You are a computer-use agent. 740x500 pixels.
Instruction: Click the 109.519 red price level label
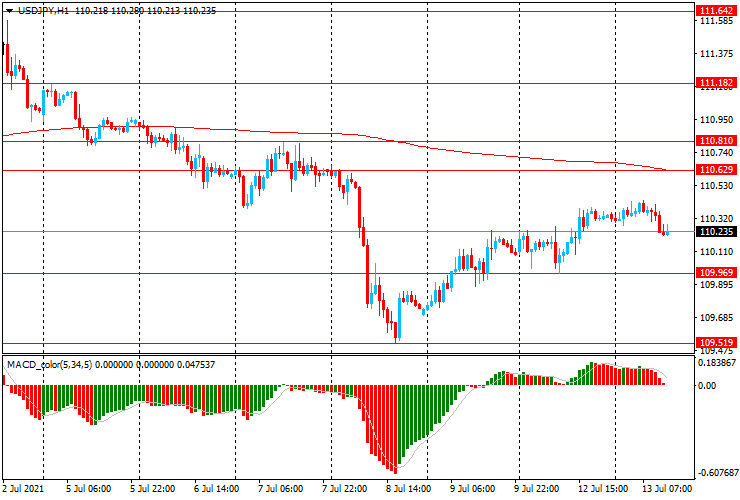[x=716, y=342]
